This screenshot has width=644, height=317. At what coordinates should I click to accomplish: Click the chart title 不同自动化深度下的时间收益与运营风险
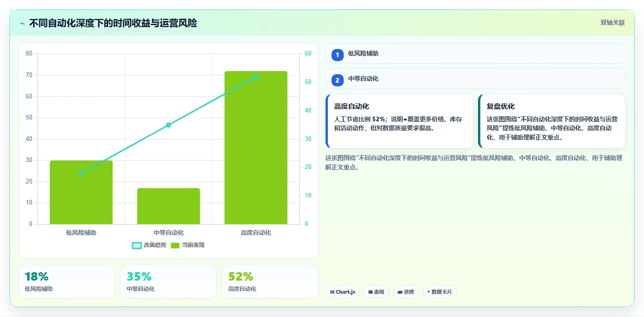coord(113,23)
